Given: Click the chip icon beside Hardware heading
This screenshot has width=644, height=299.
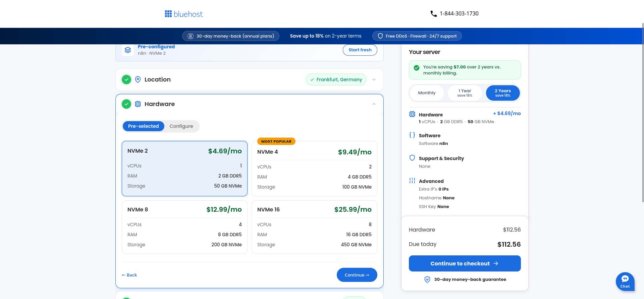Looking at the screenshot, I should pos(138,104).
